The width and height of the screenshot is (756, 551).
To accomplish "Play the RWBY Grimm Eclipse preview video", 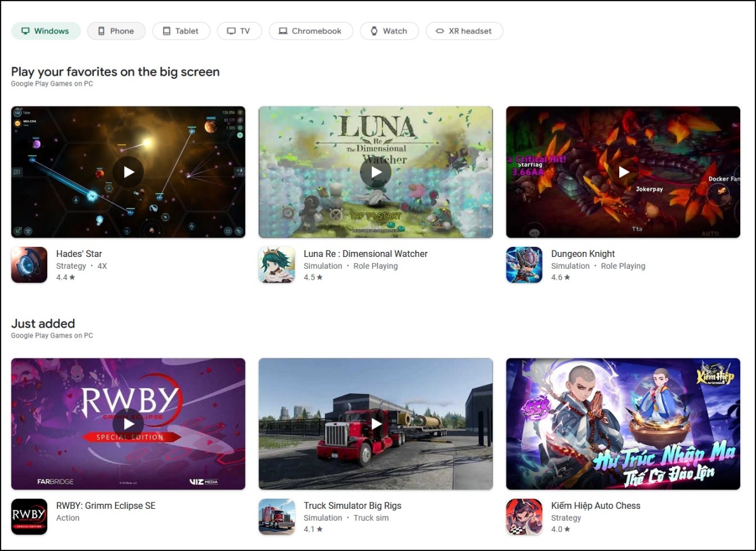I will (129, 424).
